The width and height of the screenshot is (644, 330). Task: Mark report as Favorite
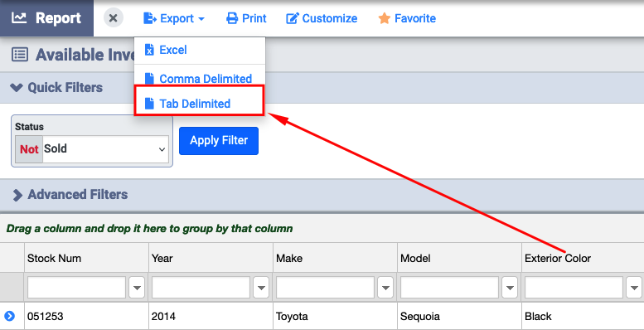point(407,18)
